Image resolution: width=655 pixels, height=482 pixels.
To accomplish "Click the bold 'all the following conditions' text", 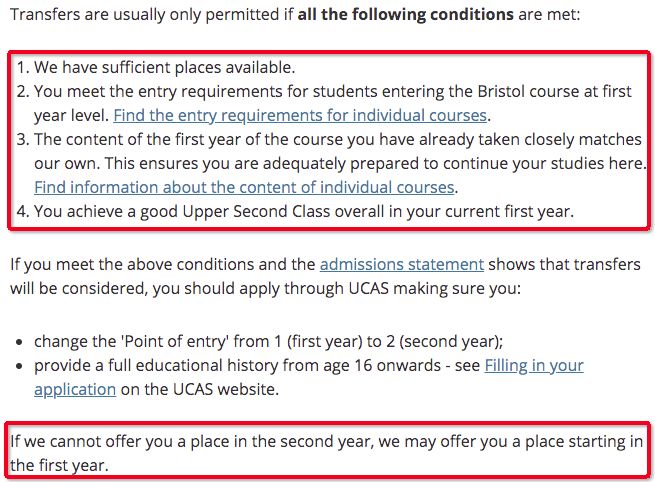I will [x=412, y=19].
